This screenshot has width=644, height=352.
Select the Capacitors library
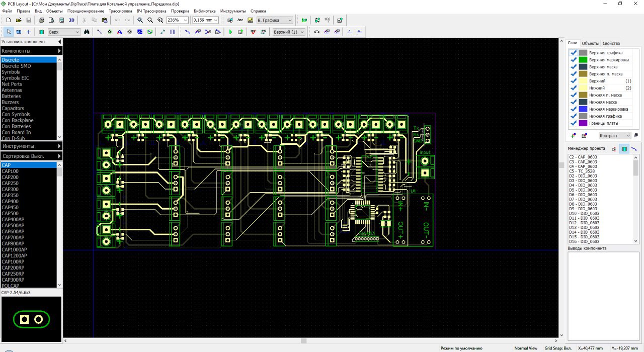pos(29,108)
